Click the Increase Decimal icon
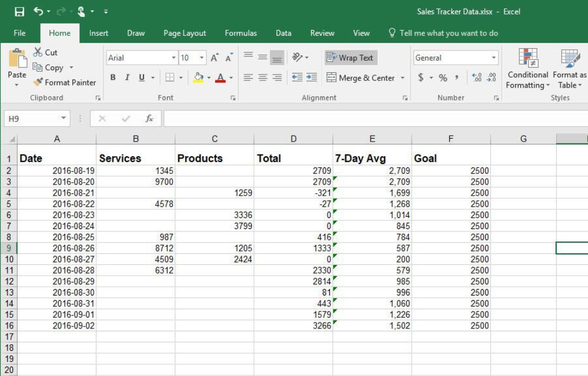Screen dimensions: 588x376 [477, 78]
